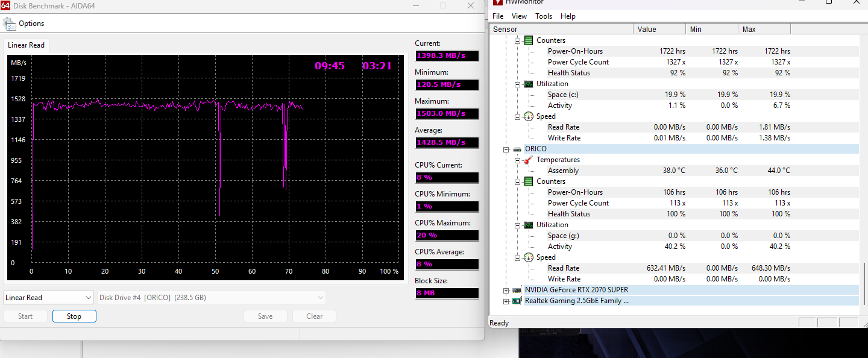Collapse the ORICO Counters node
This screenshot has width=868, height=358.
click(517, 181)
